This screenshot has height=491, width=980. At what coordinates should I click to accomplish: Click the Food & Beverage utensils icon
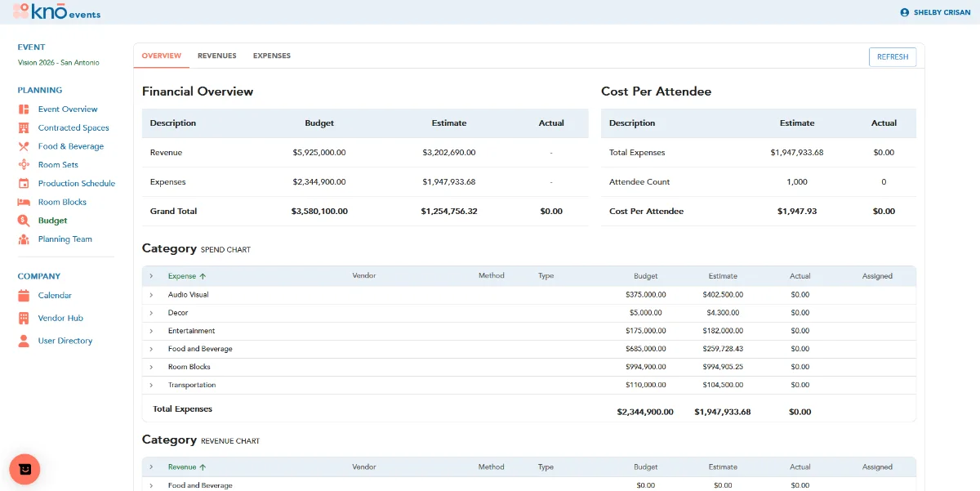coord(24,146)
